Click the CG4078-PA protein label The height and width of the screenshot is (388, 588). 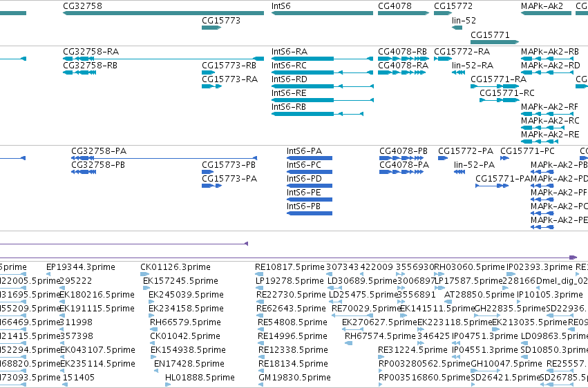click(x=404, y=165)
